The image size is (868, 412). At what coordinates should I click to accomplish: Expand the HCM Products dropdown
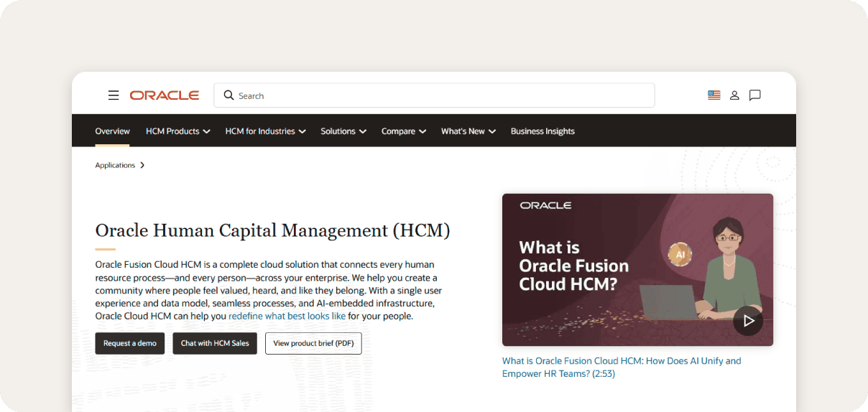[x=177, y=131]
